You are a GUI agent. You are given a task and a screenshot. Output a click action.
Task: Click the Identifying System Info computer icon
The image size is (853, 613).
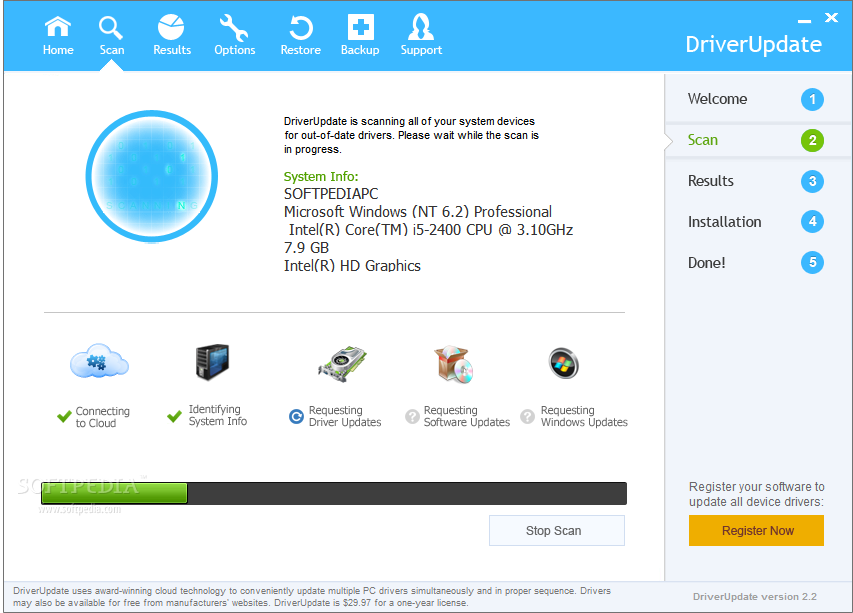point(212,362)
